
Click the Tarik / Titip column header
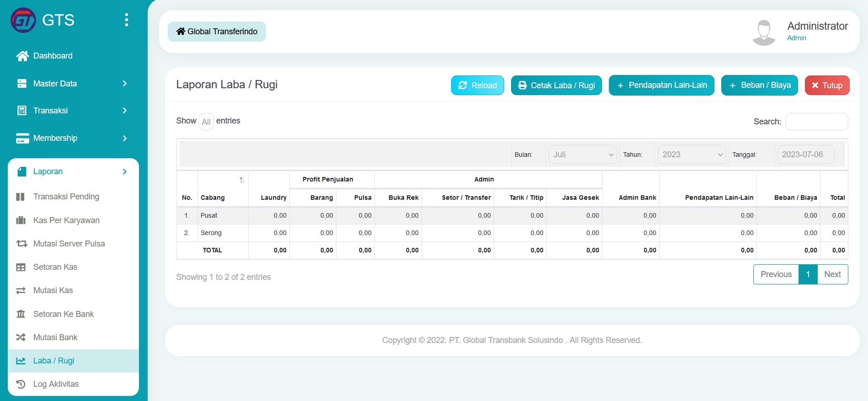(x=520, y=198)
